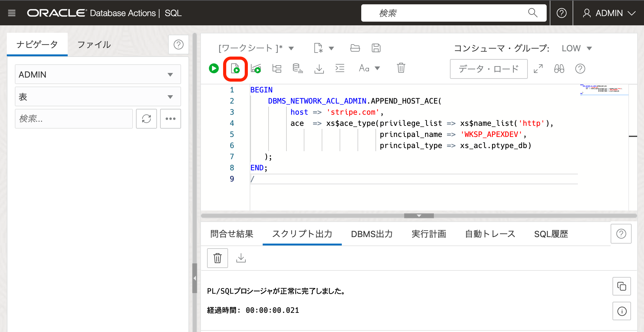The width and height of the screenshot is (644, 332).
Task: Change the consumer group LOW dropdown
Action: (x=577, y=48)
